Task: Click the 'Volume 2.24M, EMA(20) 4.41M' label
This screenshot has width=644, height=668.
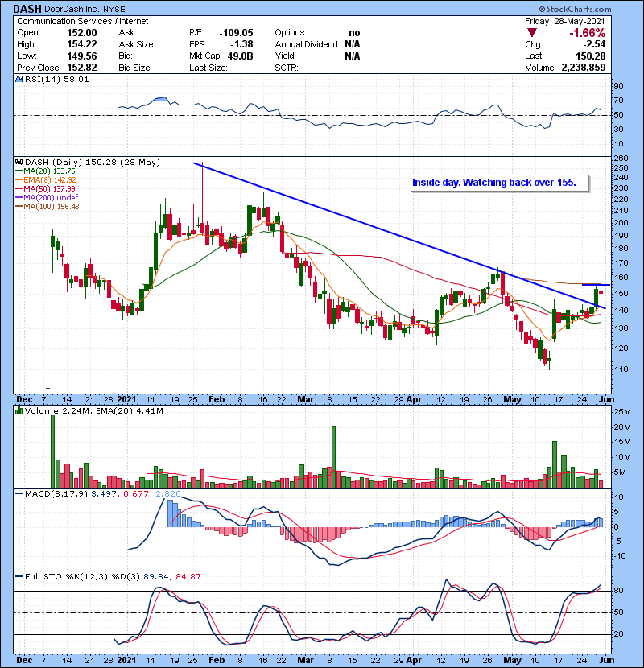Action: (x=93, y=411)
